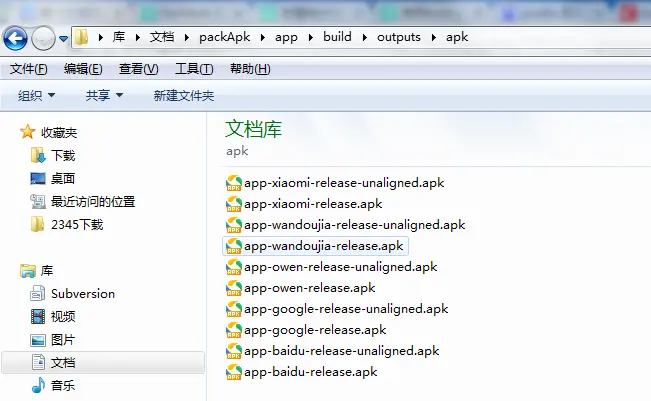Click the Subversion library icon
This screenshot has width=651, height=401.
pyautogui.click(x=38, y=293)
